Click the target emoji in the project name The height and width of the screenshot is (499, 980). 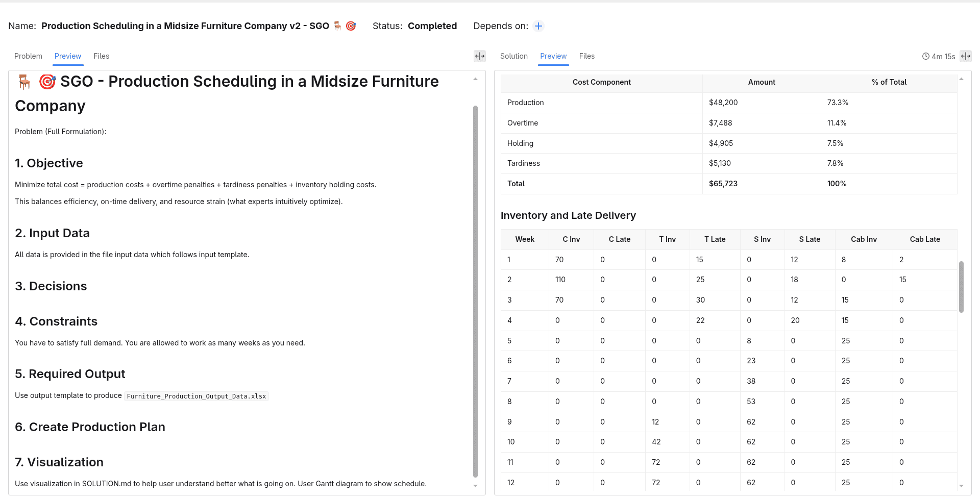(351, 26)
